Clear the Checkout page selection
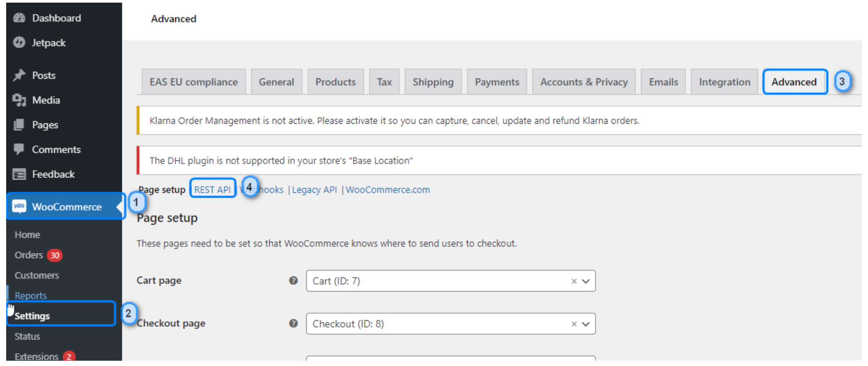 (x=574, y=324)
